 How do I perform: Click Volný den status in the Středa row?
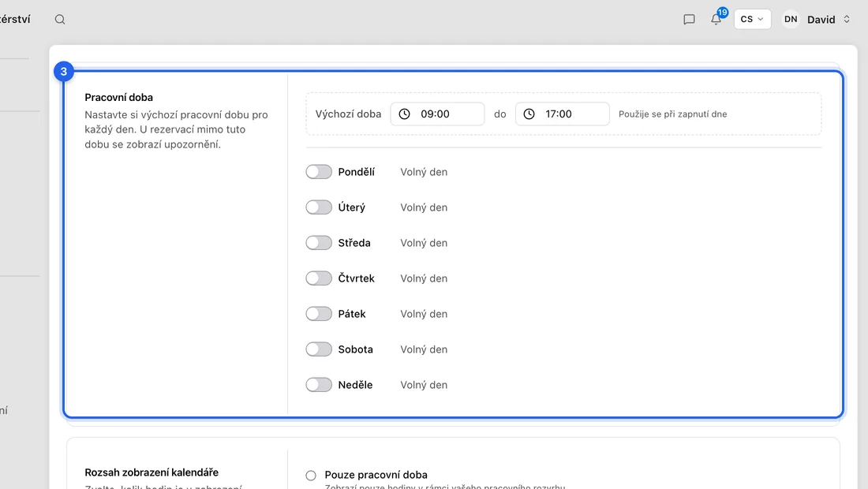click(424, 243)
